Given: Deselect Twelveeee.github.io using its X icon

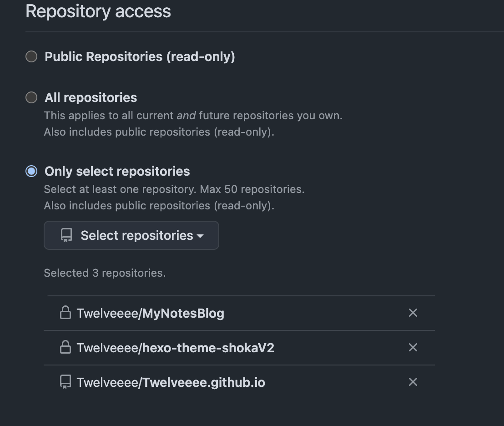Looking at the screenshot, I should (x=413, y=382).
